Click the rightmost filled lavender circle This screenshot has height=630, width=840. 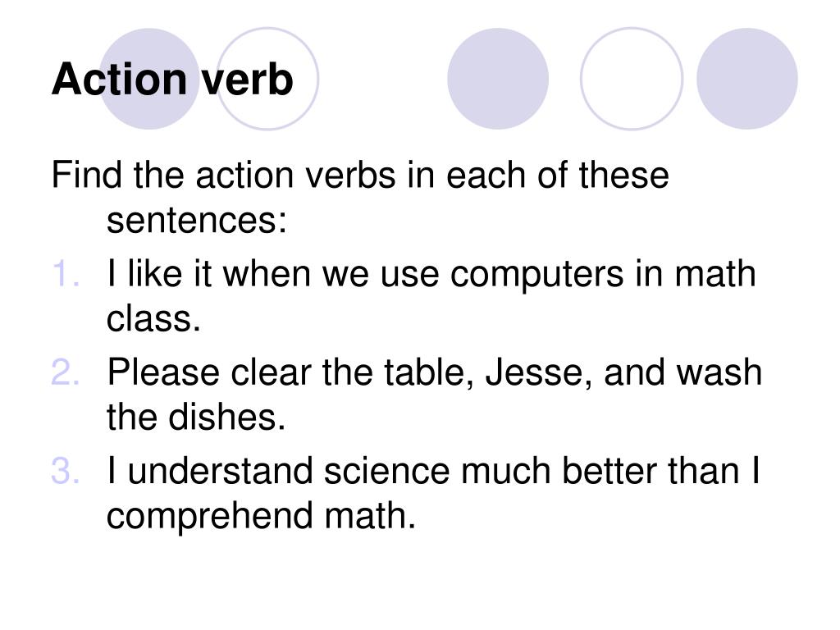[x=746, y=79]
